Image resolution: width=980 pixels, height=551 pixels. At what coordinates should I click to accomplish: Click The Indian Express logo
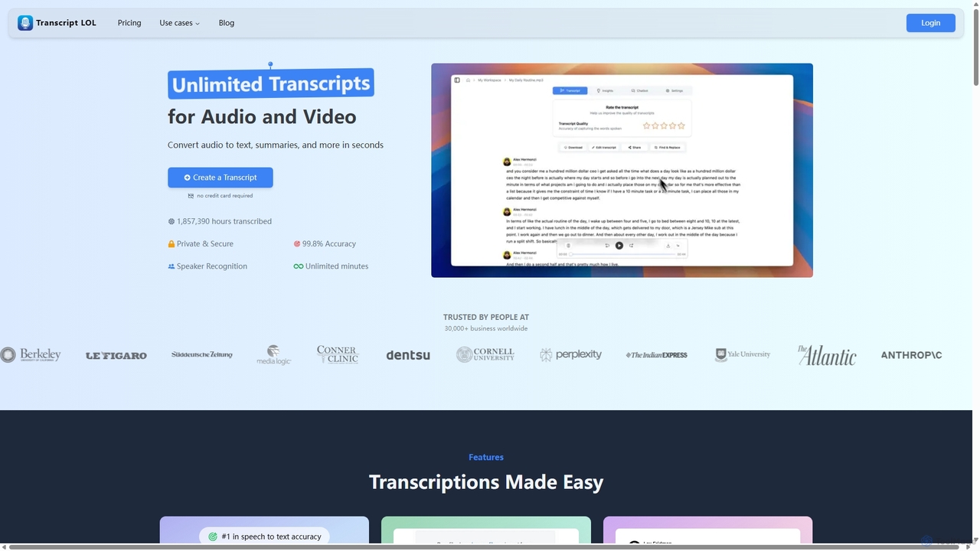tap(656, 355)
